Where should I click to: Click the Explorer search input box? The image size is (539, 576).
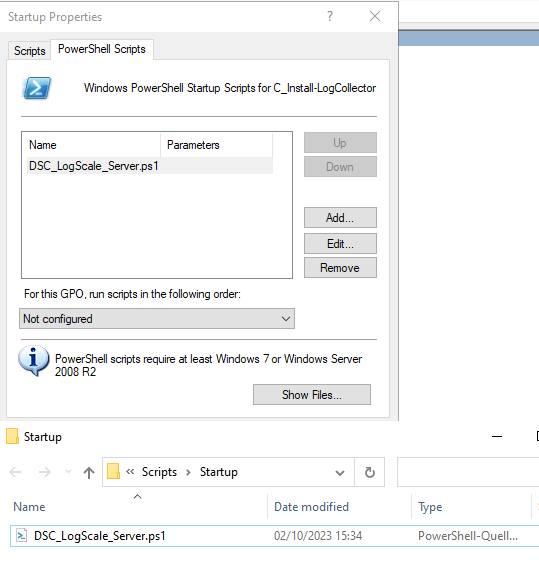click(x=468, y=472)
